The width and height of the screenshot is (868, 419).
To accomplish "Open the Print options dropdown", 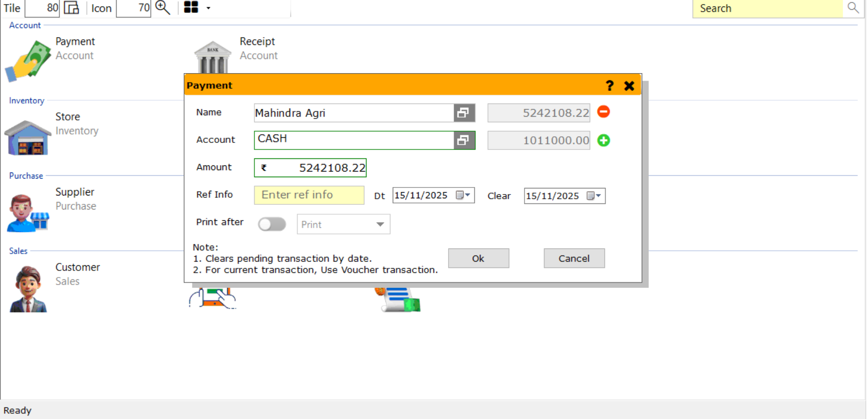I will 344,224.
